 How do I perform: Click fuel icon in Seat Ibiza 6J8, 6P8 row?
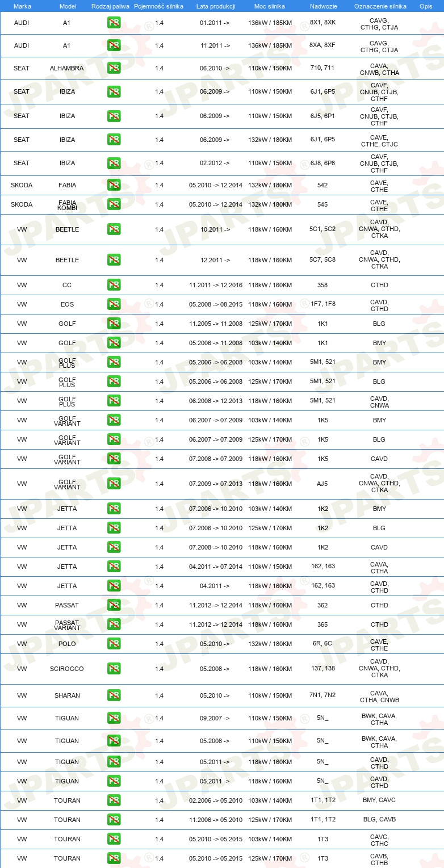pyautogui.click(x=114, y=163)
